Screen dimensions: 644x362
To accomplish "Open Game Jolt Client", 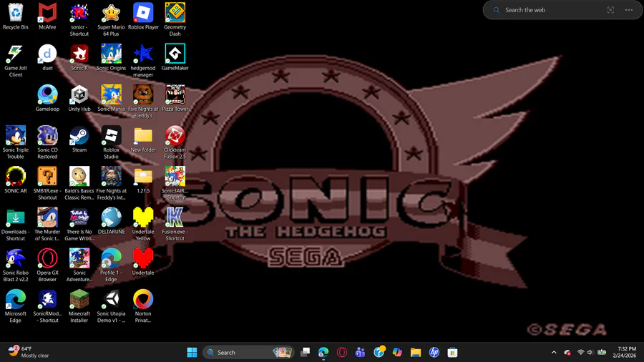I will pyautogui.click(x=16, y=61).
